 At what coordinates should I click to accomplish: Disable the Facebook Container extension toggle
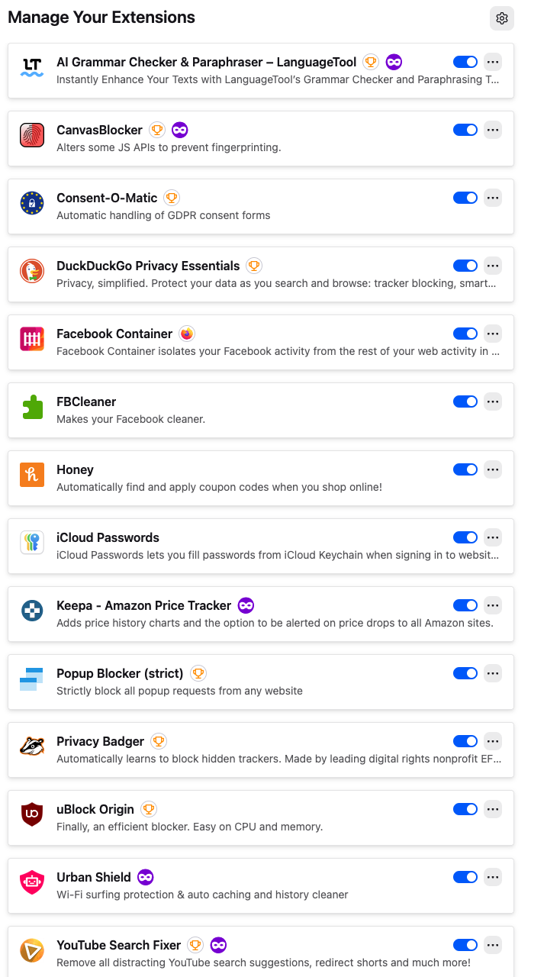coord(465,334)
